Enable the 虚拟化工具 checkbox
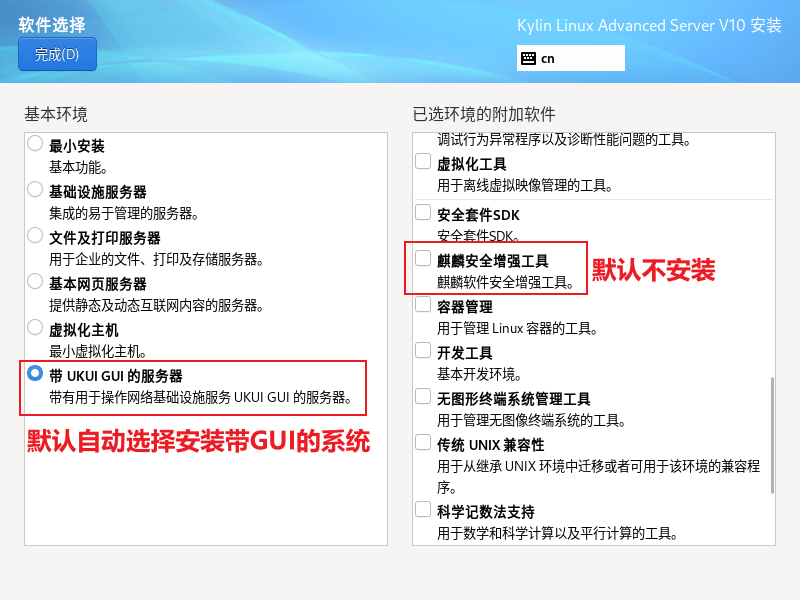 423,162
